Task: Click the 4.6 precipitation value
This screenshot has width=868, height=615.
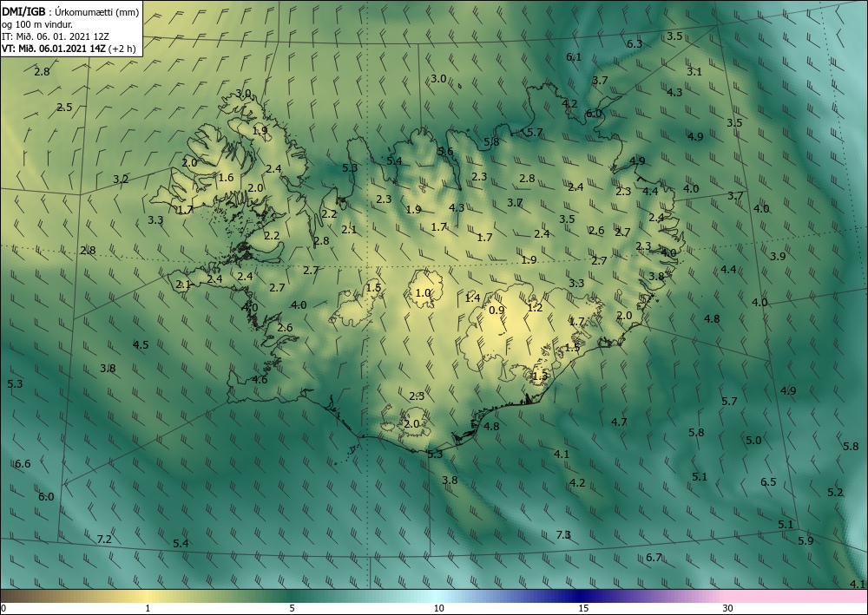Action: (x=260, y=379)
